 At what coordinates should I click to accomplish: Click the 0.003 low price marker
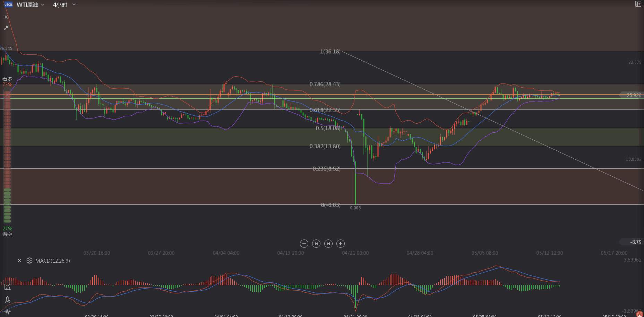click(355, 208)
